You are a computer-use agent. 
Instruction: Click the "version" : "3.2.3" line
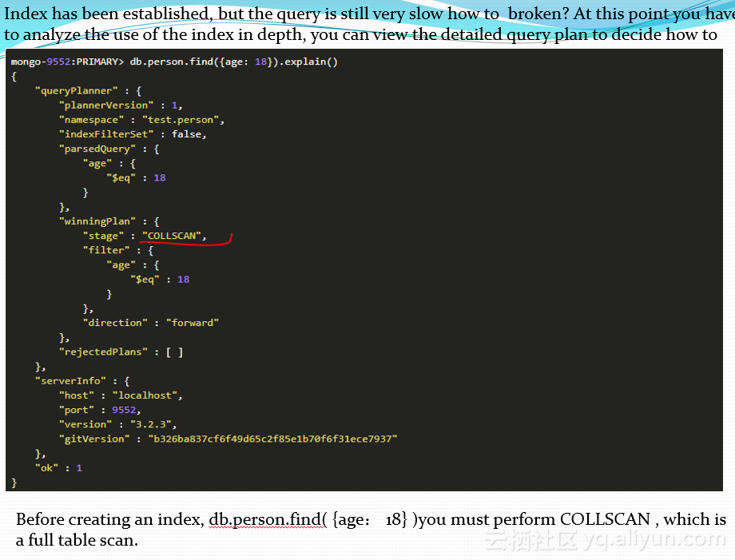click(117, 424)
